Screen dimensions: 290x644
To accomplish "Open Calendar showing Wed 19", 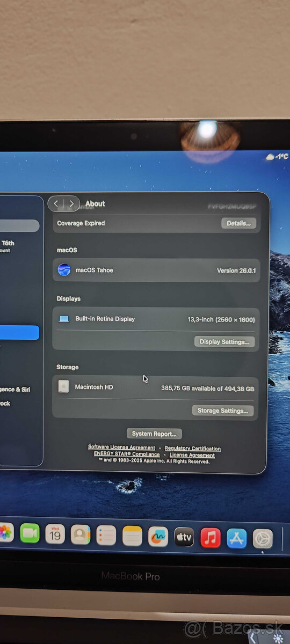I will 55,534.
